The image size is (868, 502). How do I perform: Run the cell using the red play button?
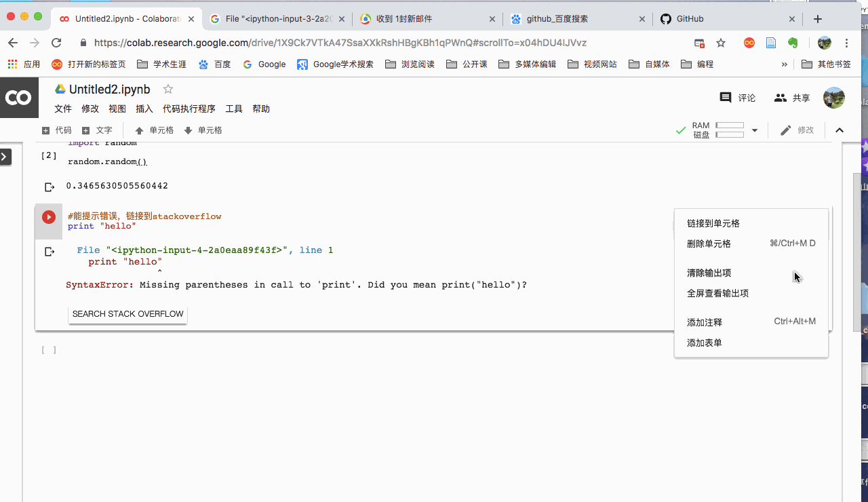click(47, 217)
